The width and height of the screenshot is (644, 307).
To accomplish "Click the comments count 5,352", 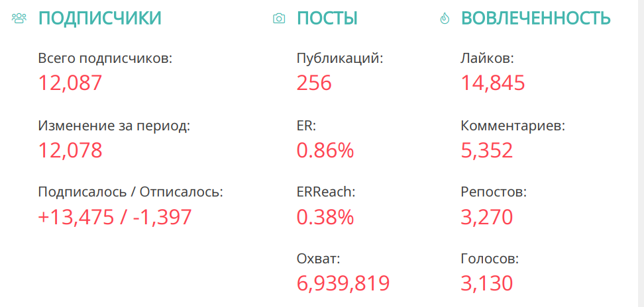I will 487,150.
